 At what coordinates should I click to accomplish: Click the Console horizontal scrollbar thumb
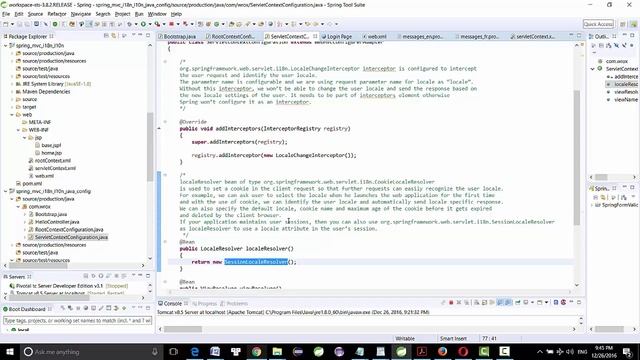(x=183, y=329)
